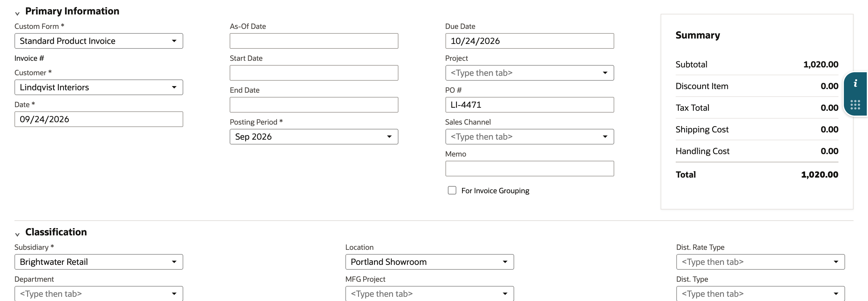Viewport: 868px width, 301px height.
Task: Click the Start Date field
Action: 314,73
